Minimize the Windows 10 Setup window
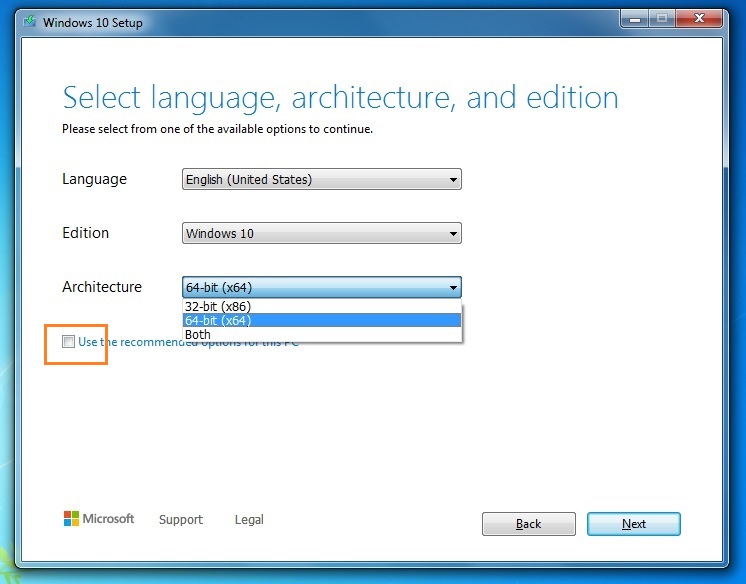This screenshot has height=584, width=746. (635, 19)
